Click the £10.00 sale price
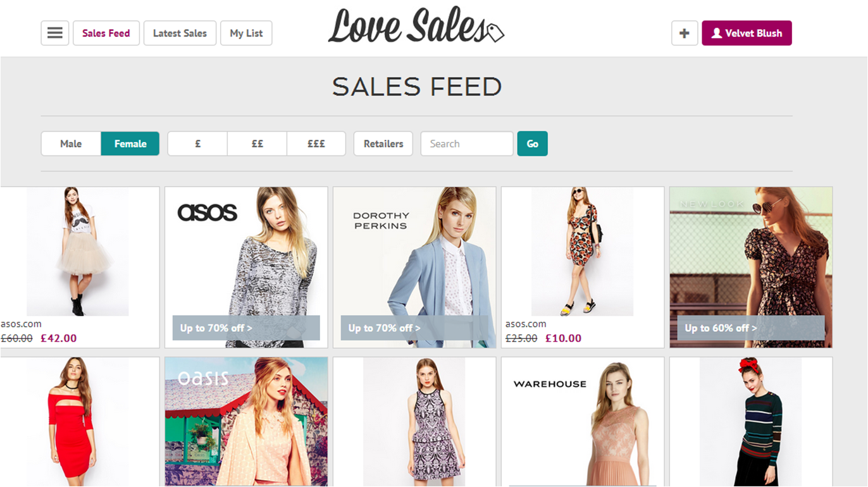 click(x=564, y=338)
